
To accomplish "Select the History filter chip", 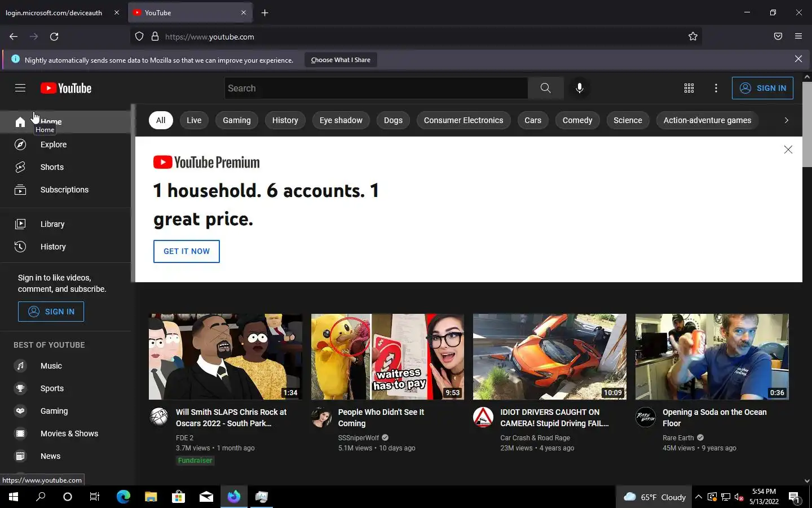I will click(x=285, y=120).
